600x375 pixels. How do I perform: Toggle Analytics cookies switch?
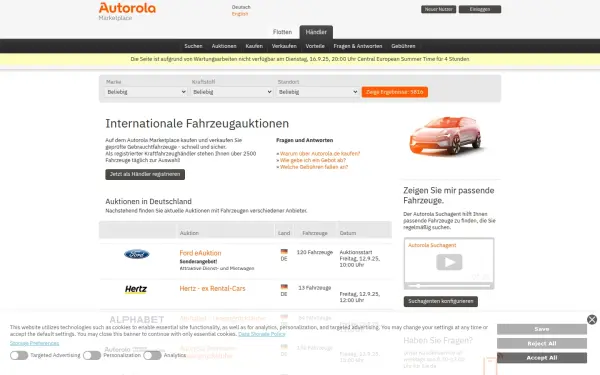point(152,355)
